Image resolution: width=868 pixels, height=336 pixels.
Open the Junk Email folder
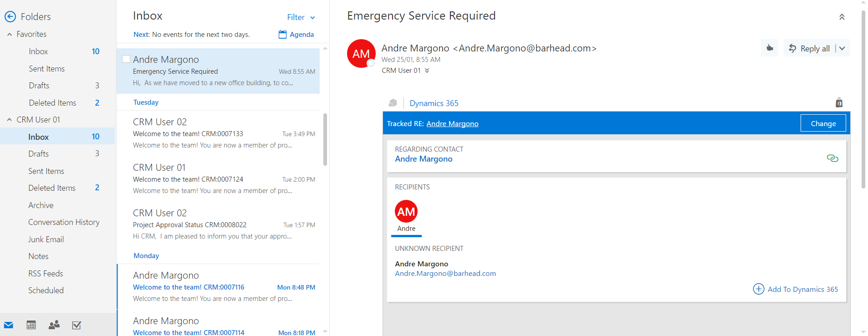tap(46, 239)
